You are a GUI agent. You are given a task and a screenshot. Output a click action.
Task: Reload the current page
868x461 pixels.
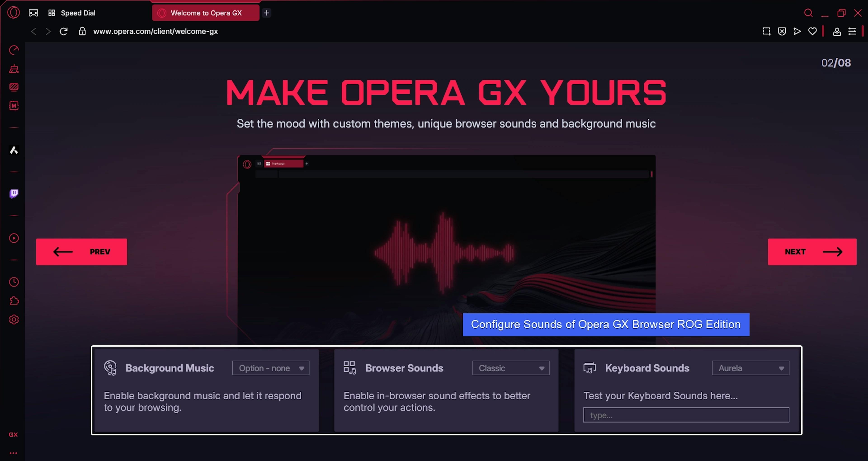pos(64,31)
